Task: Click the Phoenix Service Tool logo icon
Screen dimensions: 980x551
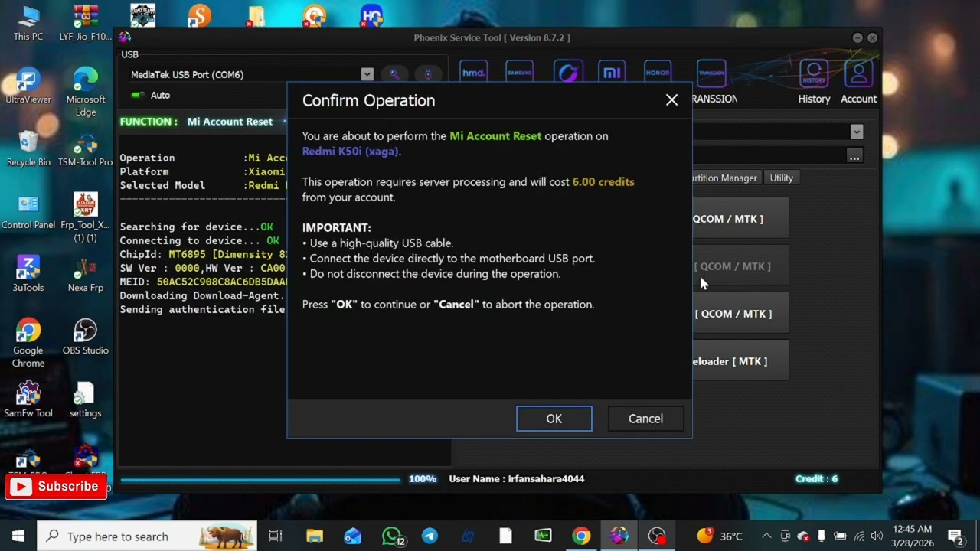Action: pyautogui.click(x=126, y=37)
